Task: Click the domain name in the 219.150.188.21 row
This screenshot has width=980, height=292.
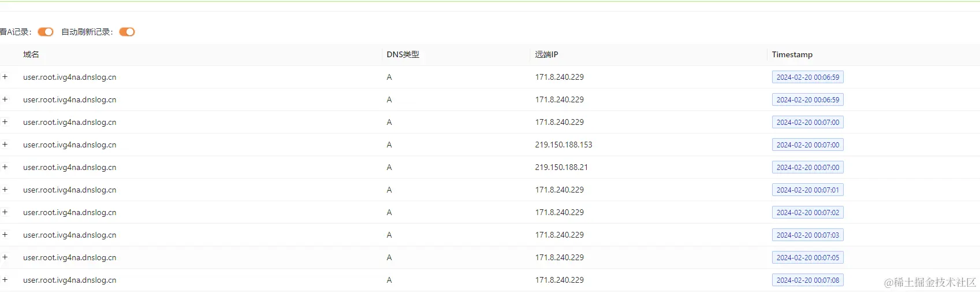Action: click(x=70, y=167)
